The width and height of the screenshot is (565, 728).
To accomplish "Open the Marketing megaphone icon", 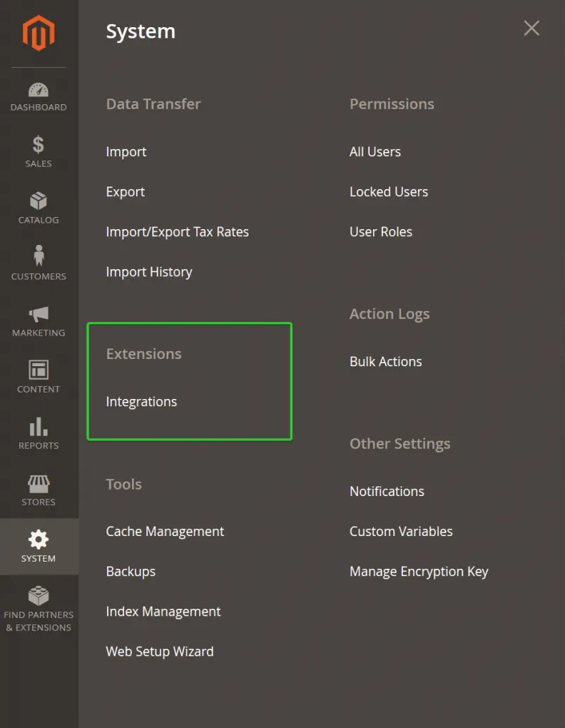I will [x=39, y=314].
